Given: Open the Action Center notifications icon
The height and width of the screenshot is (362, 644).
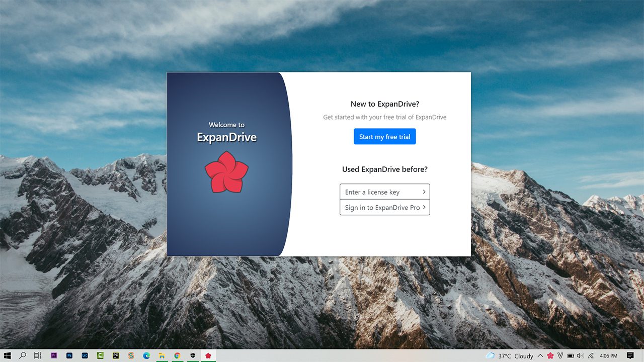Looking at the screenshot, I should point(630,355).
